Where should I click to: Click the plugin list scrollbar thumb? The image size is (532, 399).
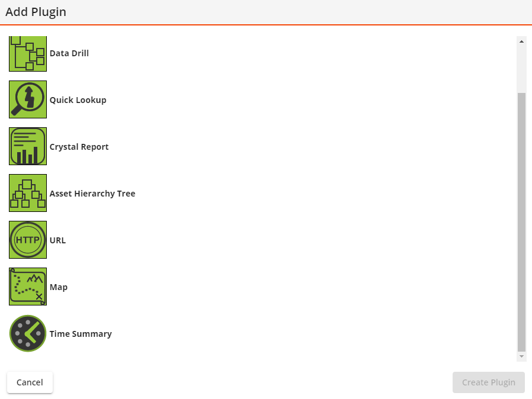click(521, 222)
